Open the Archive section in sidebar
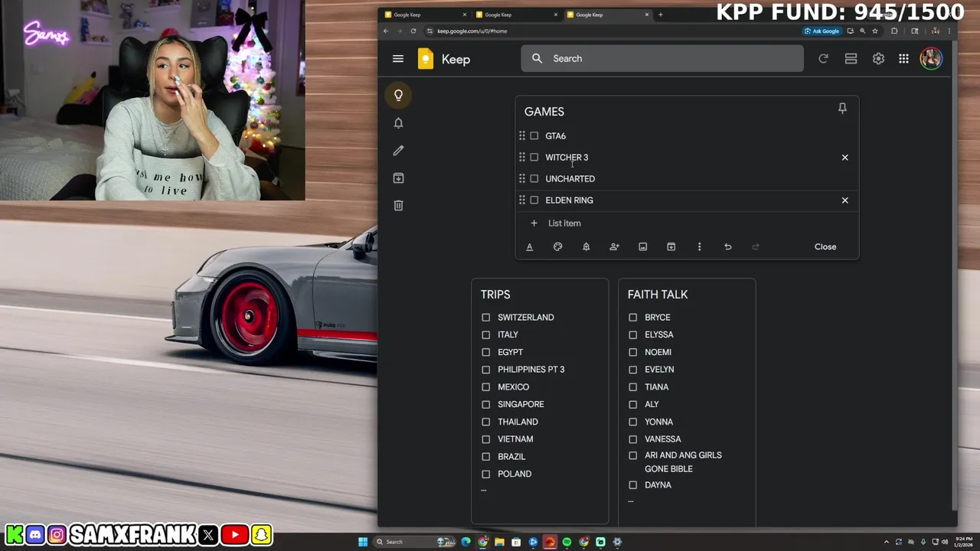980x551 pixels. pyautogui.click(x=398, y=178)
